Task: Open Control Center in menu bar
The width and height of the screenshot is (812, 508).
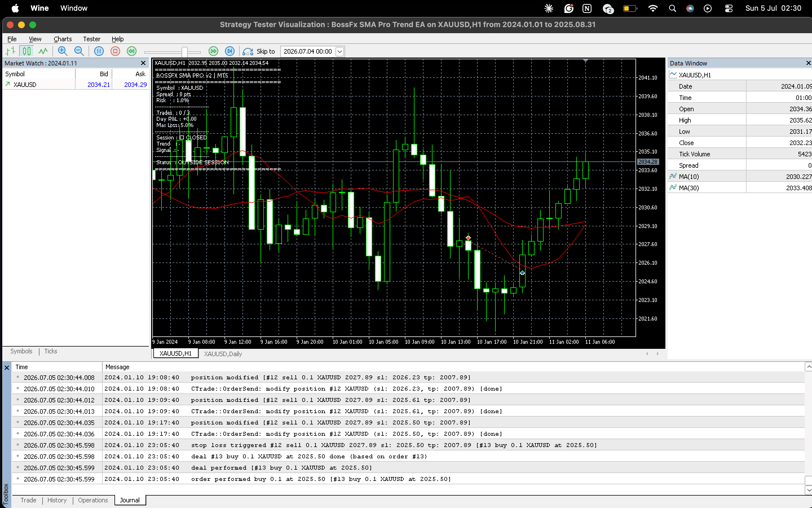Action: pyautogui.click(x=729, y=8)
